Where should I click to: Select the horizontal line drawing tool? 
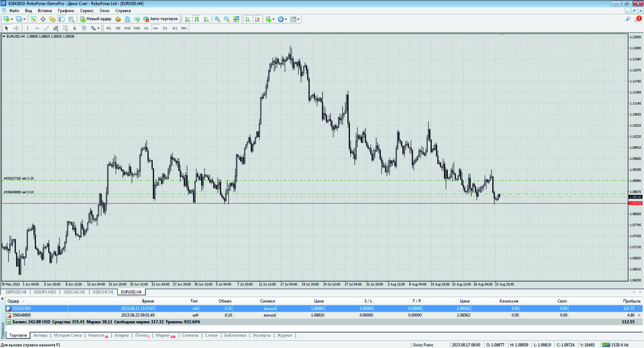point(37,28)
